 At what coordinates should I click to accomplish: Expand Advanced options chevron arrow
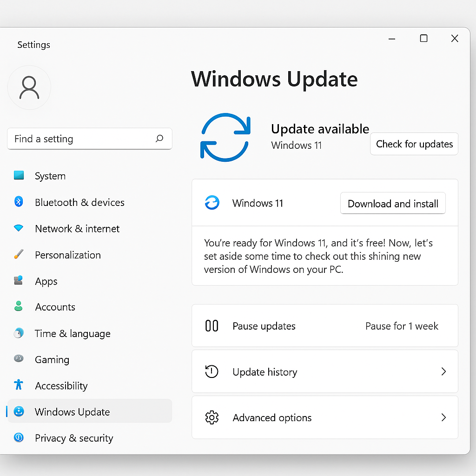[443, 418]
